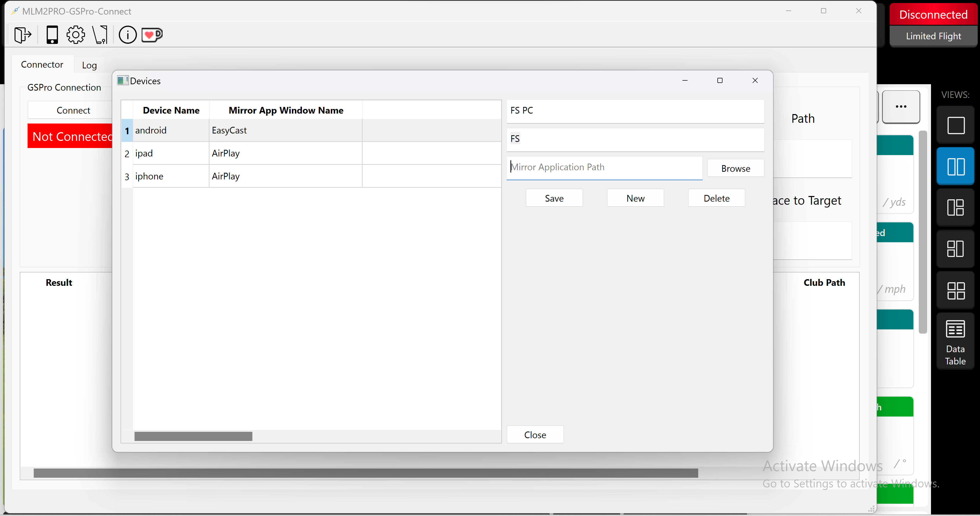
Task: Select the single-pane view icon
Action: tap(955, 126)
